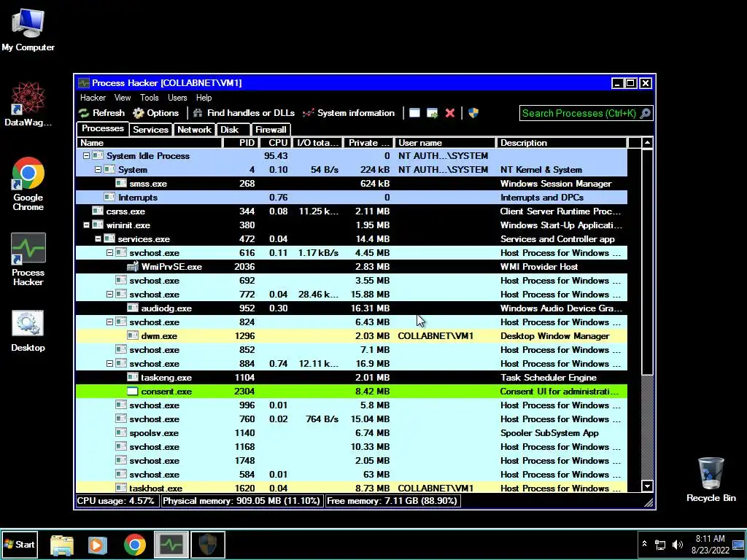This screenshot has width=747, height=560.
Task: Open the Users menu
Action: click(177, 98)
